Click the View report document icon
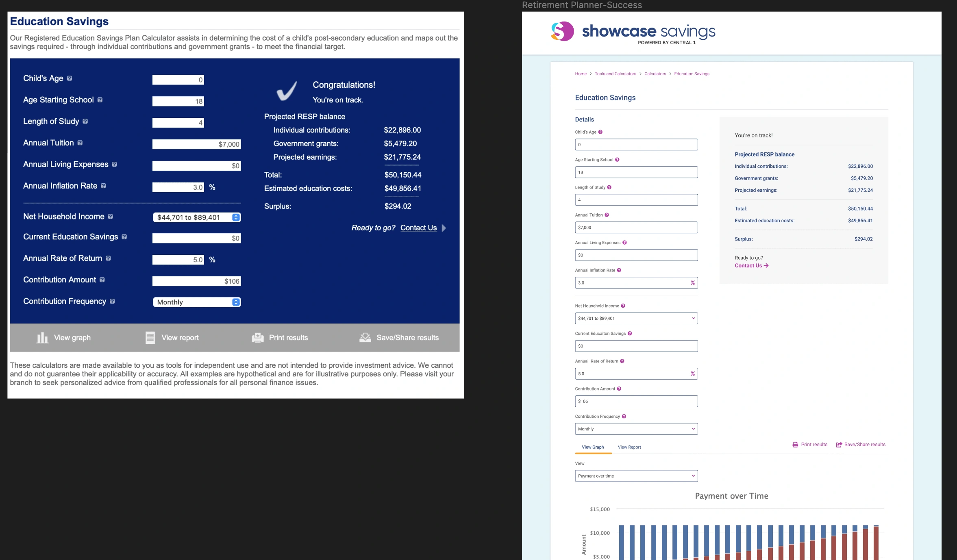Screen dimensions: 957x560 tap(150, 338)
